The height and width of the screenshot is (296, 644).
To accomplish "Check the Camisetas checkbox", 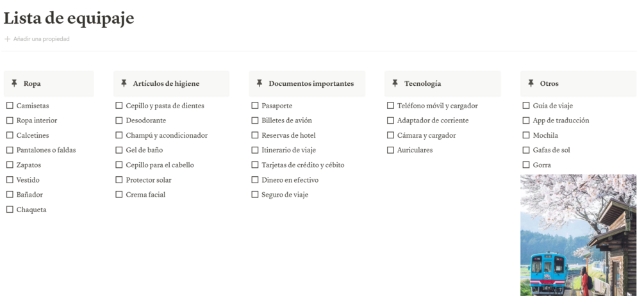I will 10,106.
